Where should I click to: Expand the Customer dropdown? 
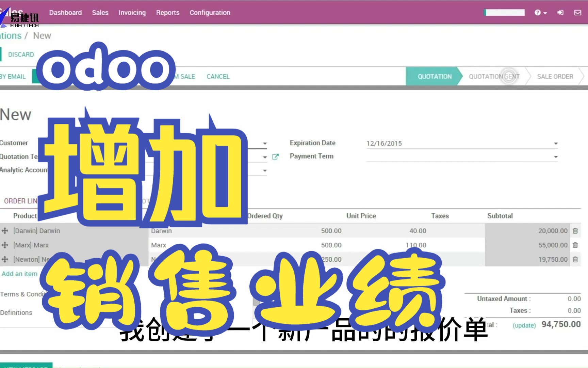pyautogui.click(x=265, y=143)
